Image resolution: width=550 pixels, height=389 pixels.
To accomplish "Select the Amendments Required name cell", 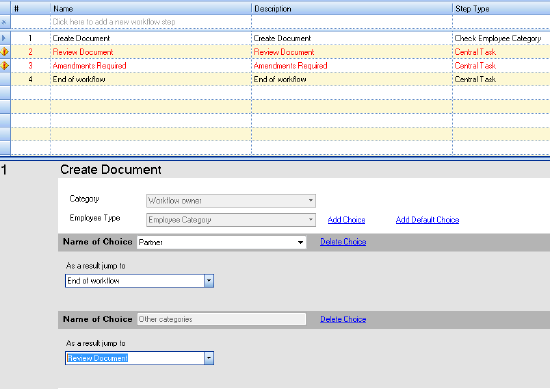I will pyautogui.click(x=151, y=66).
